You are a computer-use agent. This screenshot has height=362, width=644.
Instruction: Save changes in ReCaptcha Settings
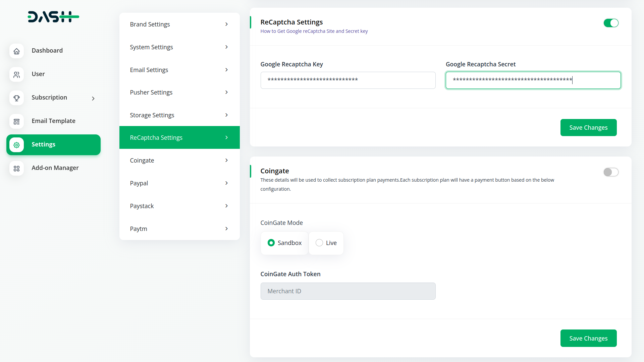pyautogui.click(x=588, y=127)
